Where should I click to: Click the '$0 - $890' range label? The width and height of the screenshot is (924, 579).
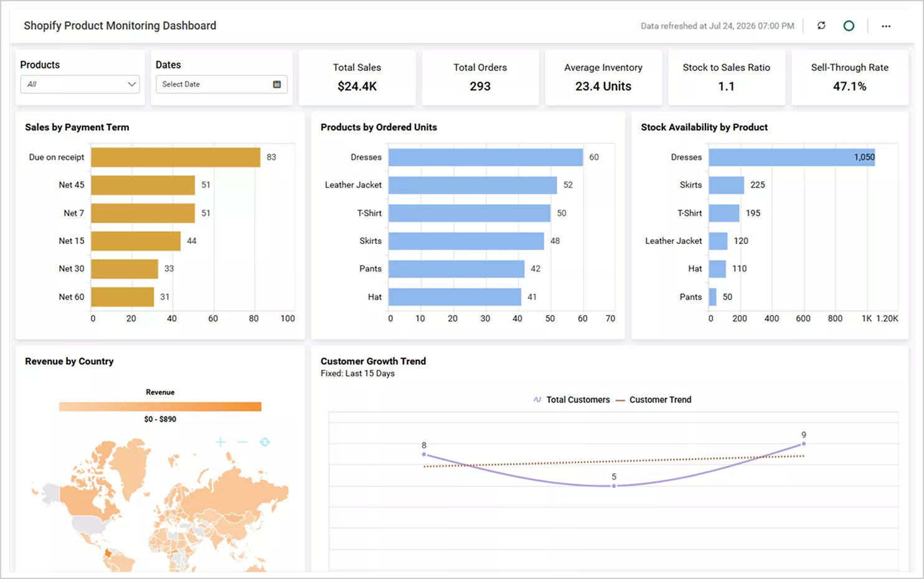click(160, 419)
